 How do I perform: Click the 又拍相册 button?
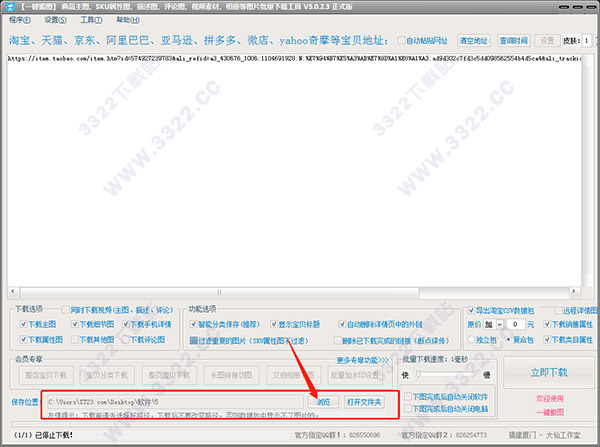(x=293, y=375)
